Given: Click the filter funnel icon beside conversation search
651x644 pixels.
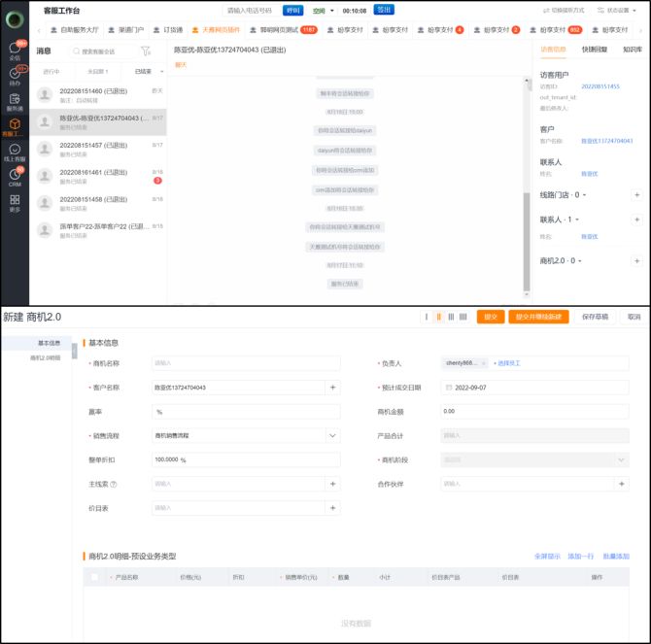Looking at the screenshot, I should [x=146, y=51].
